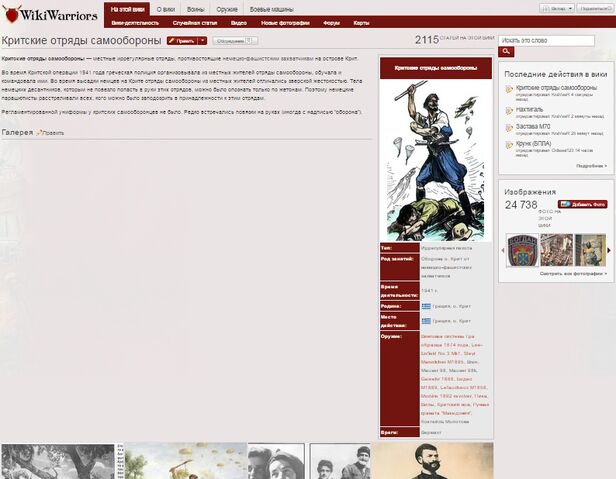Open Форум in the red submenu

tap(331, 23)
